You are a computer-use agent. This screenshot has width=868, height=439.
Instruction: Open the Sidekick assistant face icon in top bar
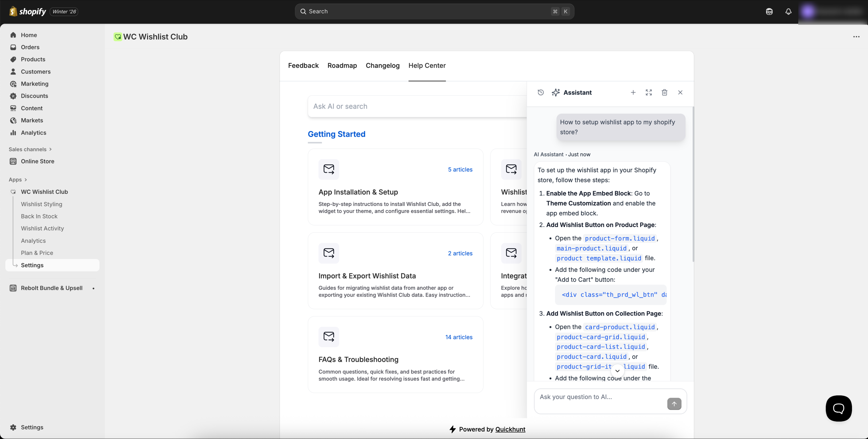click(x=769, y=11)
